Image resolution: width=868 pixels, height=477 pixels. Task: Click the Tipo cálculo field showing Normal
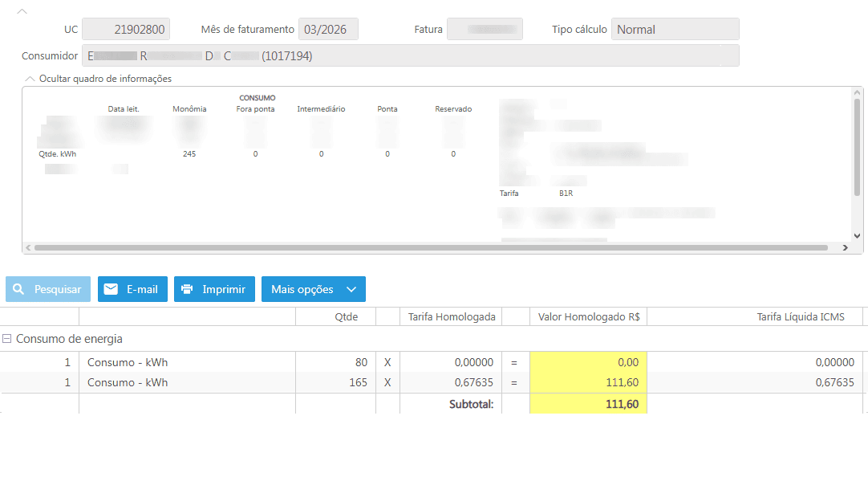(x=675, y=30)
